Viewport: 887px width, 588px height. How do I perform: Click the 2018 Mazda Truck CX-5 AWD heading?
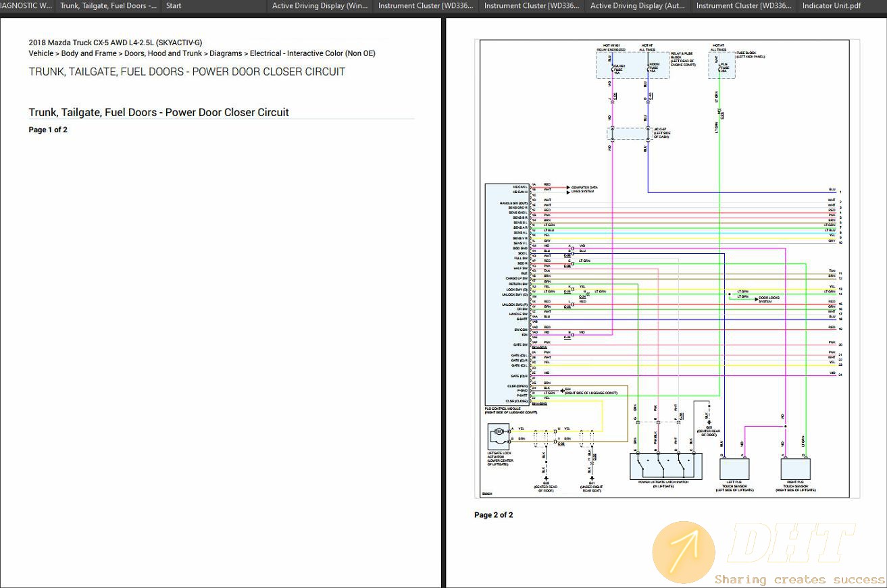coord(116,43)
